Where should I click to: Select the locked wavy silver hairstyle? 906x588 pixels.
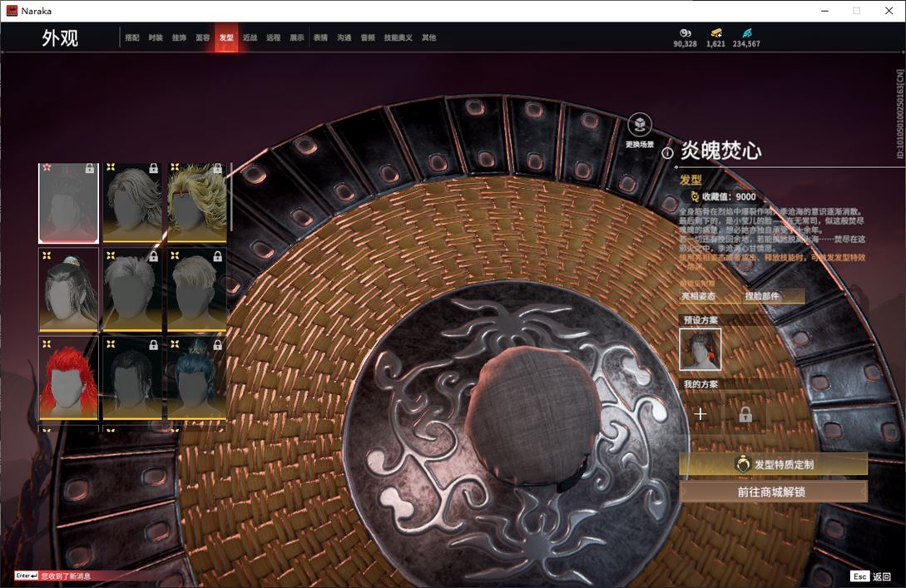coord(132,203)
